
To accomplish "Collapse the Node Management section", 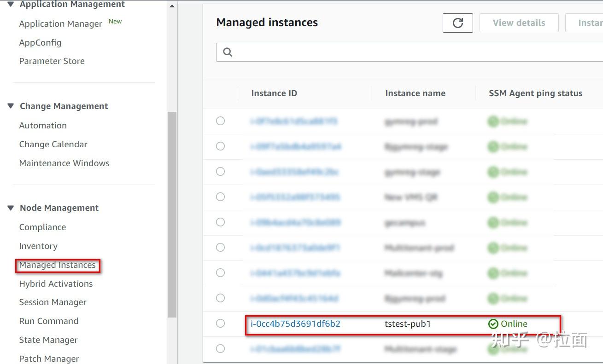I will 10,208.
